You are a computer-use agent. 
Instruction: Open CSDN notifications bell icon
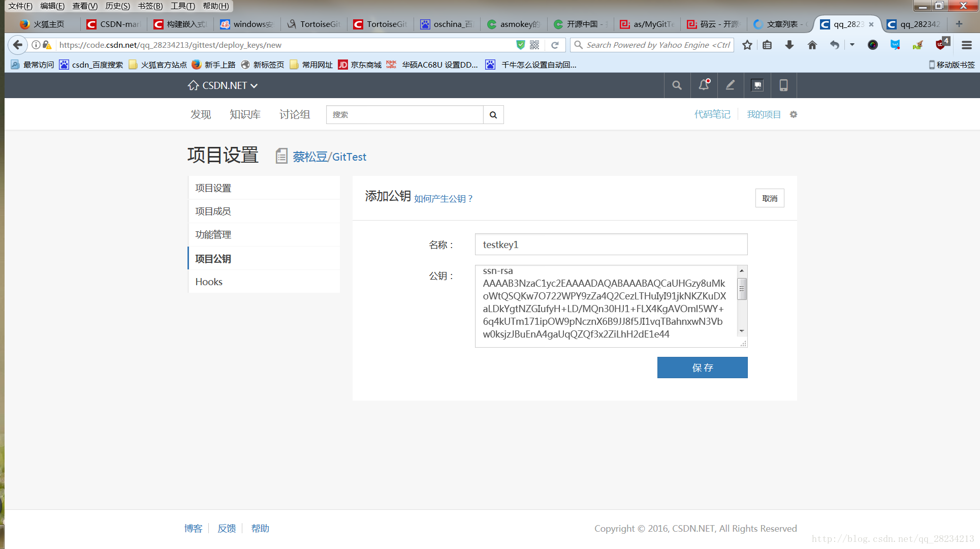coord(704,85)
